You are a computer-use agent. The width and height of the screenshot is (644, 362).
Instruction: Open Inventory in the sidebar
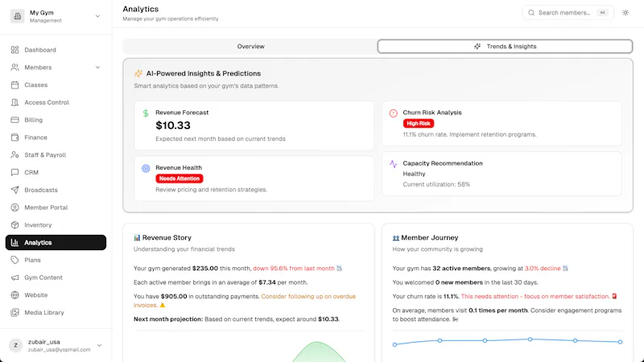[x=56, y=225]
